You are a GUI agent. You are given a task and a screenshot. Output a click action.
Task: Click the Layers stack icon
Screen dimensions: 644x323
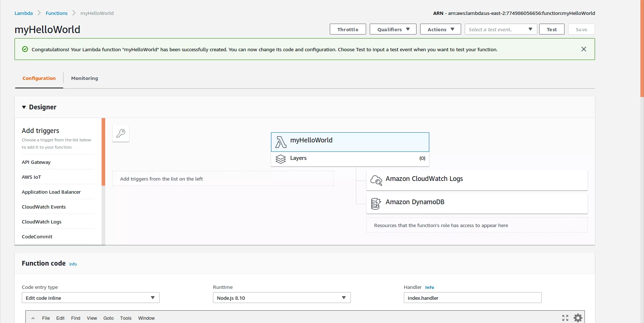[x=280, y=159]
